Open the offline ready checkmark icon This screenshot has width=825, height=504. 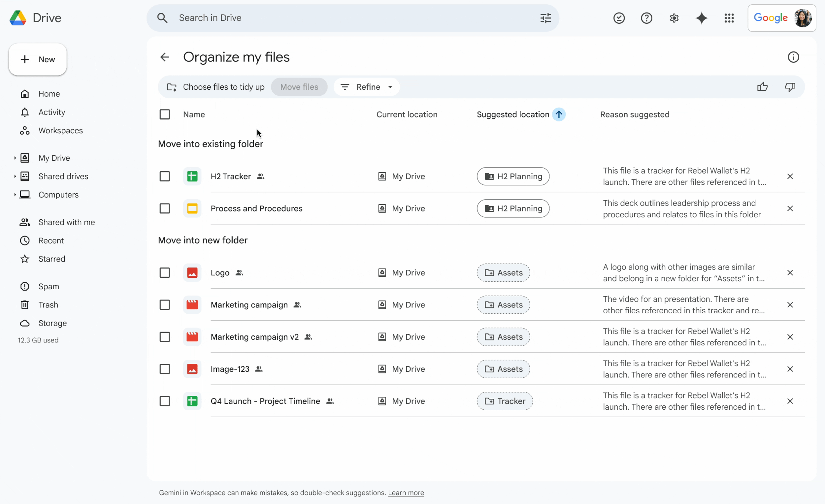tap(619, 18)
